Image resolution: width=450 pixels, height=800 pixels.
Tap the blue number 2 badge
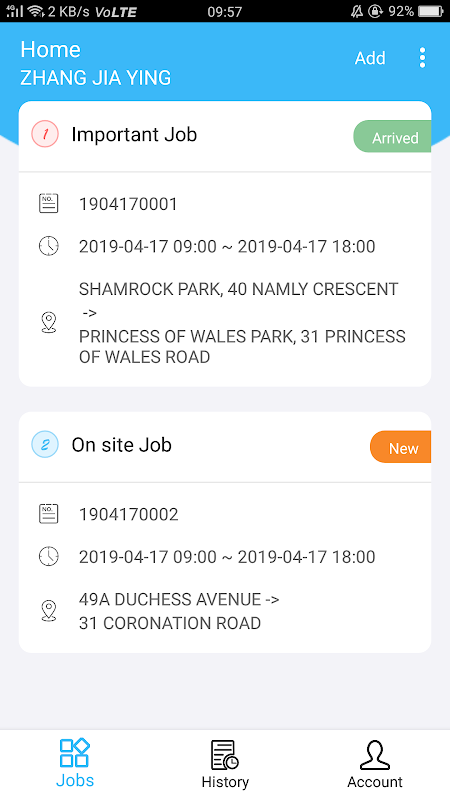coord(45,444)
